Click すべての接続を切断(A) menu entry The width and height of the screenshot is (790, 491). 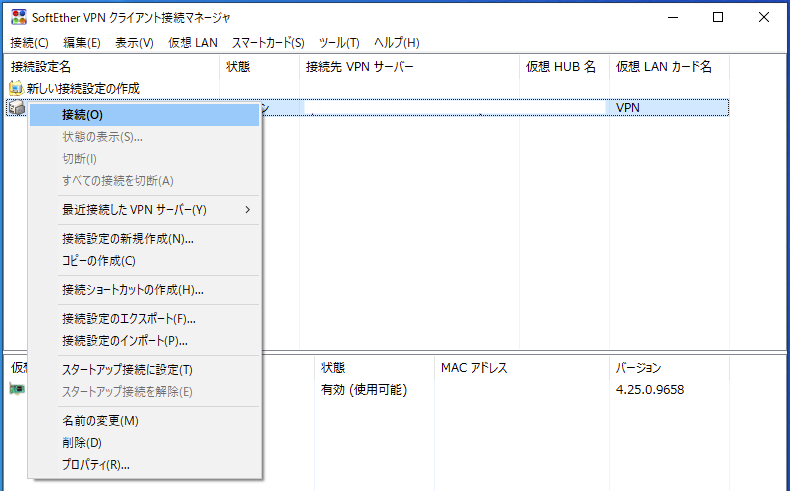pyautogui.click(x=145, y=181)
